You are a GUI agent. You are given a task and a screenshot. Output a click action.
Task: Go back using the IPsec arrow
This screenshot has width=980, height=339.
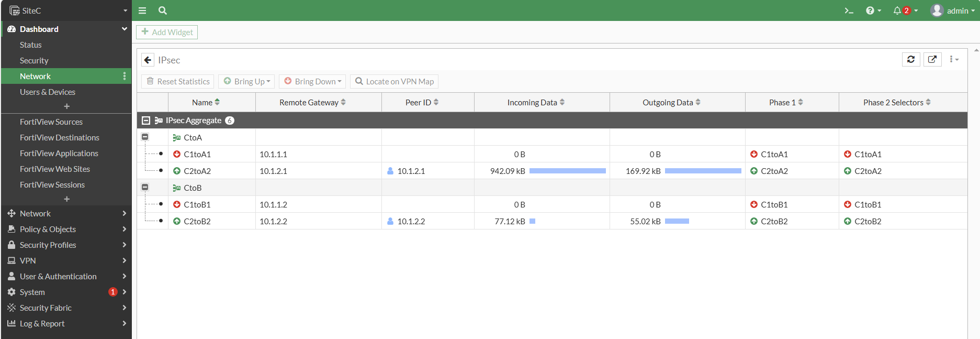coord(148,60)
